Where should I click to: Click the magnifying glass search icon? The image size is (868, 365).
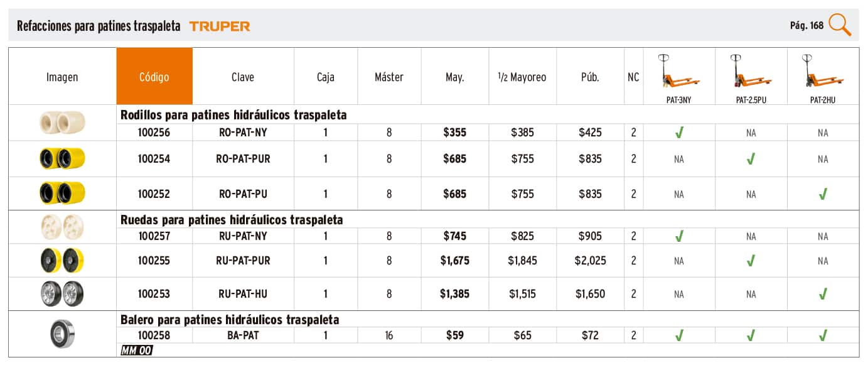pos(840,25)
